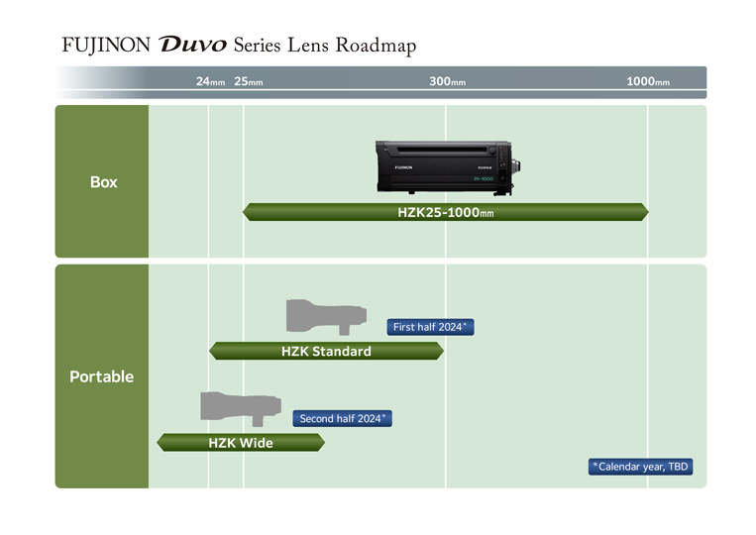Click the 1000mm focal length marker
The width and height of the screenshot is (756, 535).
click(x=648, y=82)
